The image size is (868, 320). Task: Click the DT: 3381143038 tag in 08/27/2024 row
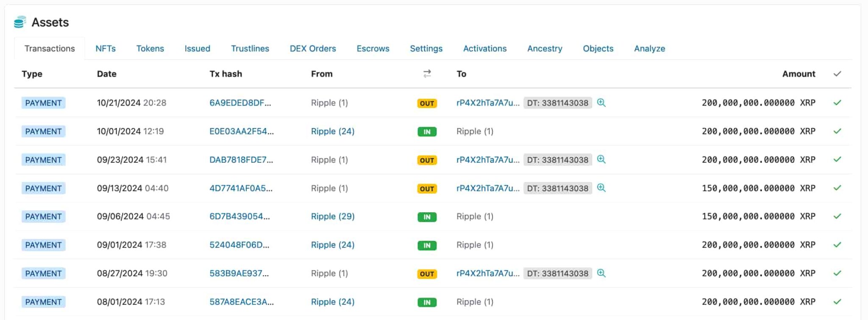click(557, 274)
